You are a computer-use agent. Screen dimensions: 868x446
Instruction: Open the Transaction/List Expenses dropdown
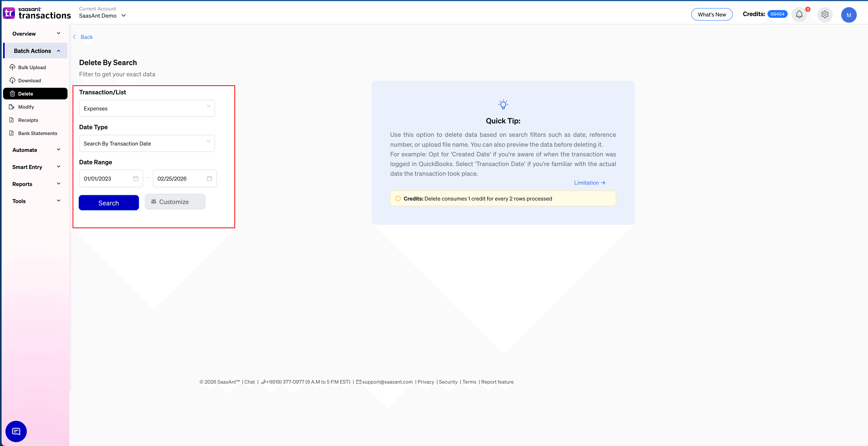(x=147, y=108)
